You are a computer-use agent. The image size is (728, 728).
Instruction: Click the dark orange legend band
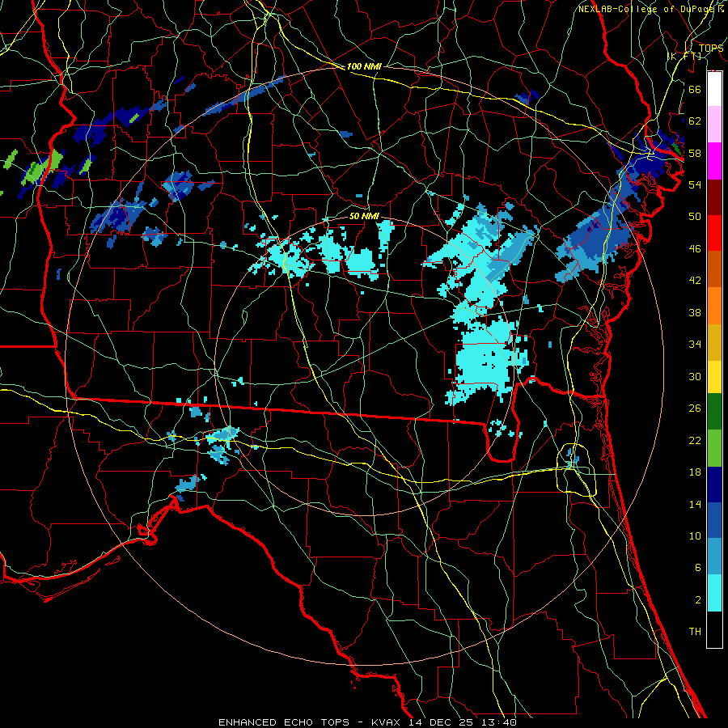point(714,269)
